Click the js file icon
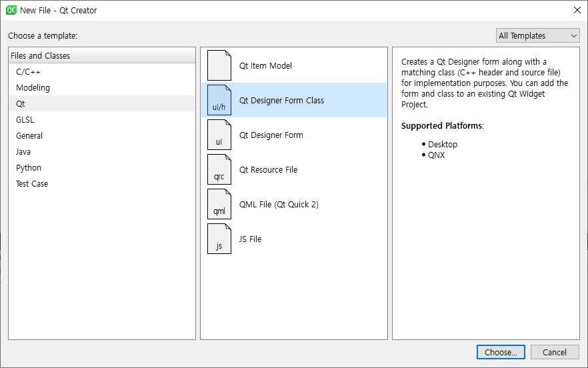The height and width of the screenshot is (368, 588). 219,239
